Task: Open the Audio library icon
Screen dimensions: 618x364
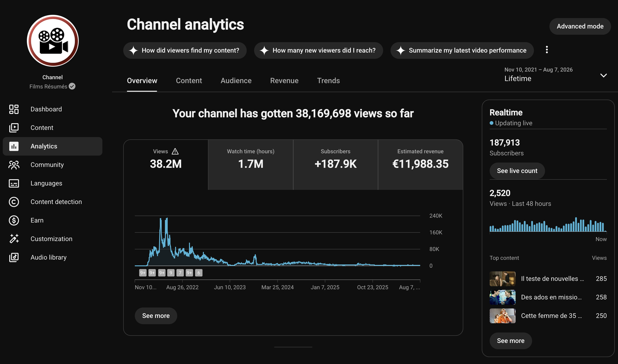Action: (14, 257)
